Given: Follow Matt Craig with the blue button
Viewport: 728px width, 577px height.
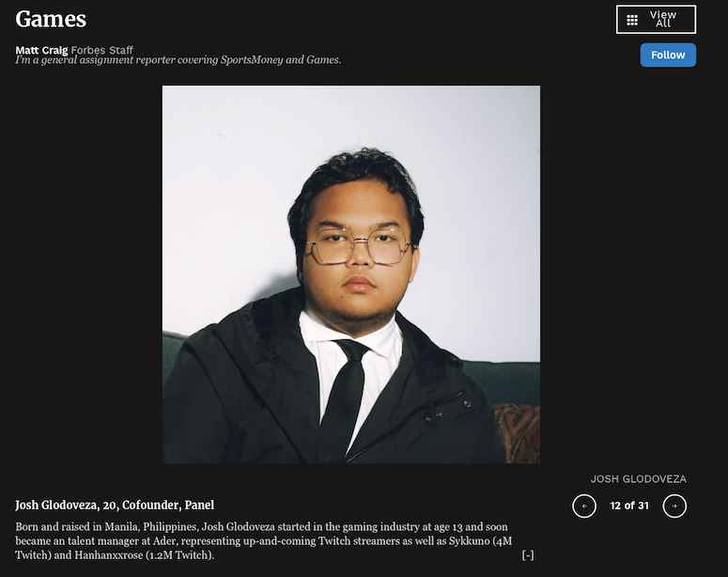Looking at the screenshot, I should coord(668,55).
